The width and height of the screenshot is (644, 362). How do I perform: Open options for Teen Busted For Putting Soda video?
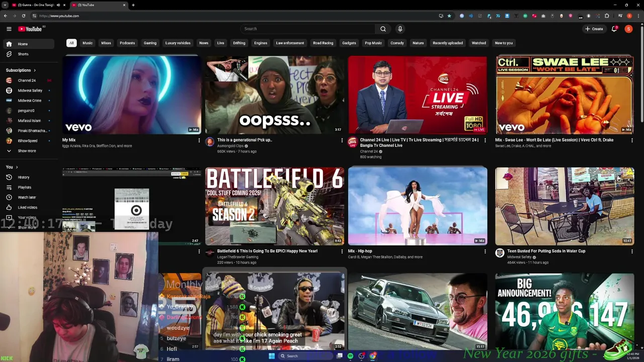click(x=632, y=251)
